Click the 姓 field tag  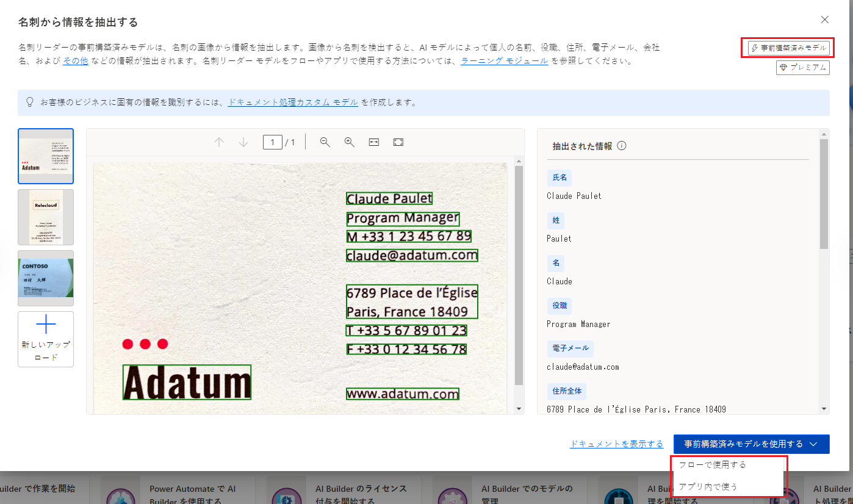556,220
